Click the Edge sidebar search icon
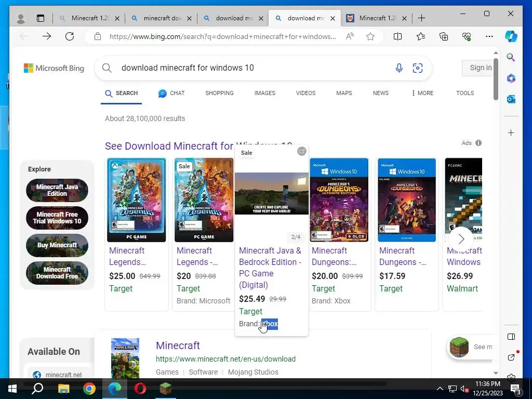This screenshot has height=399, width=532. coord(511,57)
